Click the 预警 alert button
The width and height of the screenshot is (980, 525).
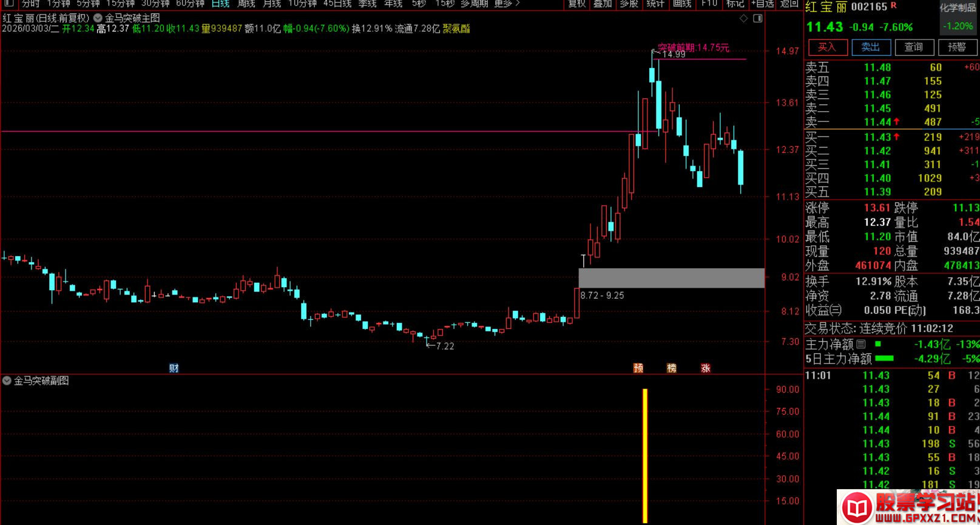tap(957, 47)
